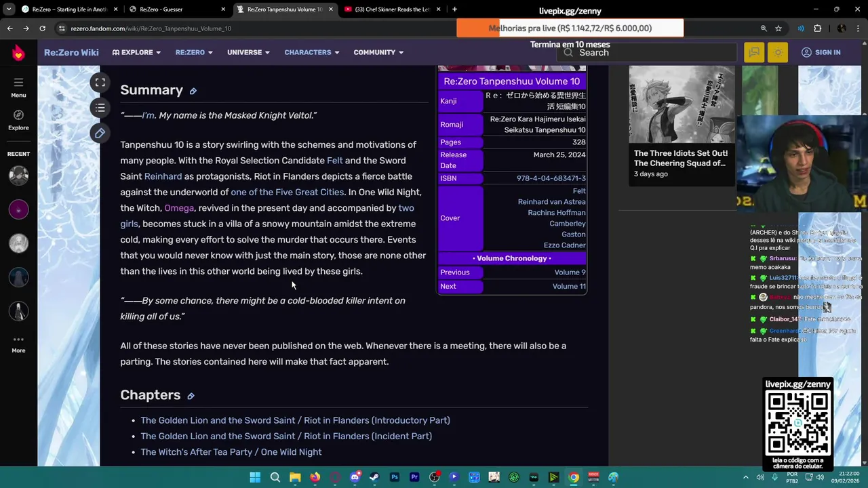This screenshot has height=488, width=868.
Task: Launch Firefox from the taskbar
Action: (x=315, y=477)
